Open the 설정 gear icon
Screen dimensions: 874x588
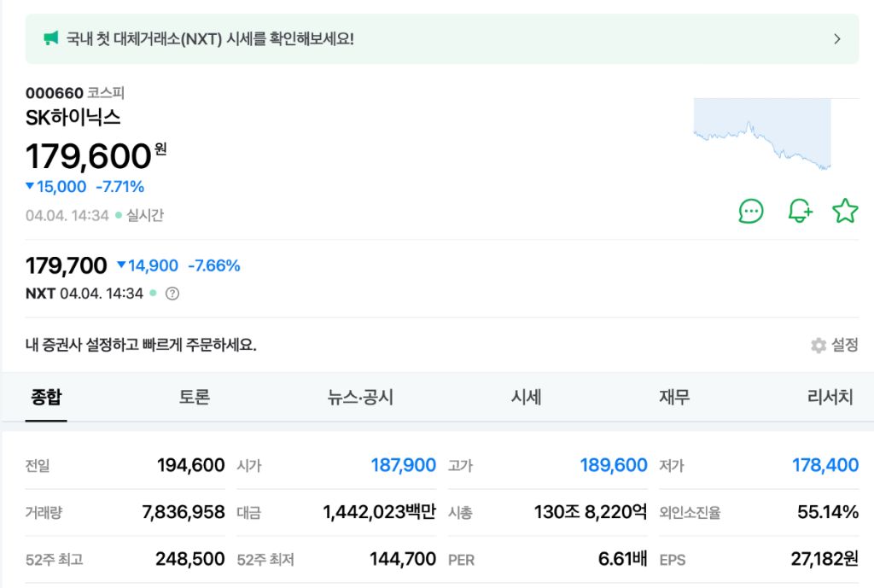tap(819, 345)
